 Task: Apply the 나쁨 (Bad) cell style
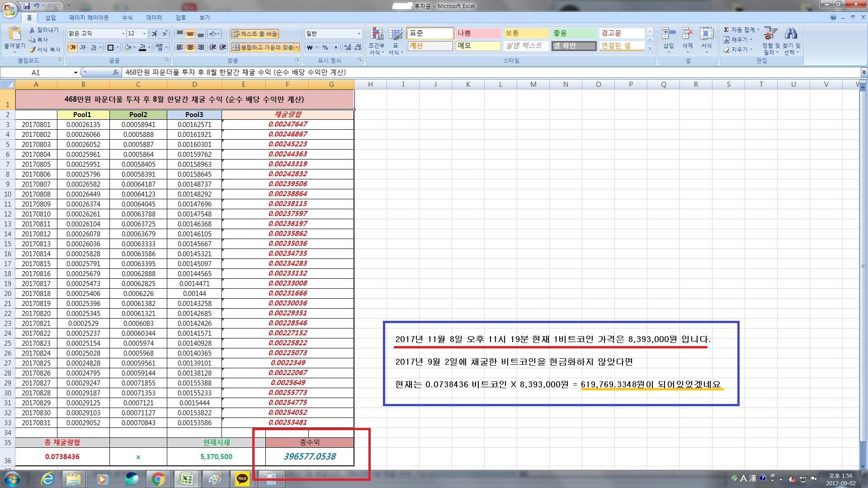point(477,33)
